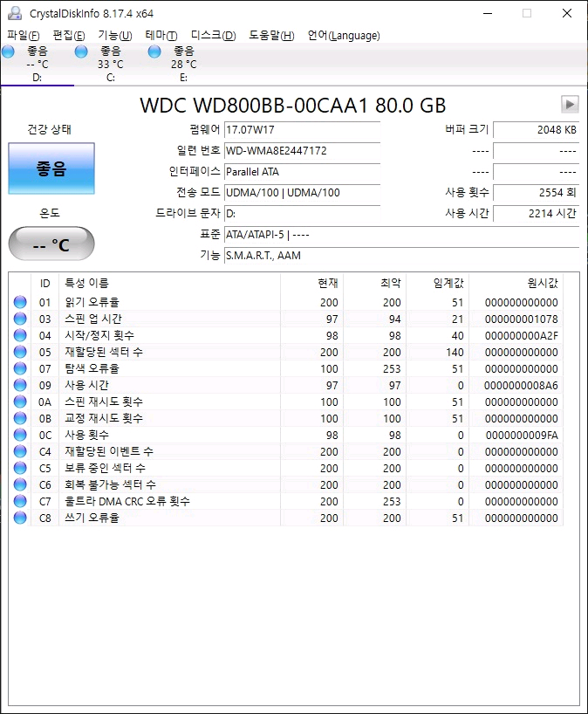The image size is (588, 714).
Task: Click the status orb for attribute 09 사용 시간
Action: click(20, 385)
